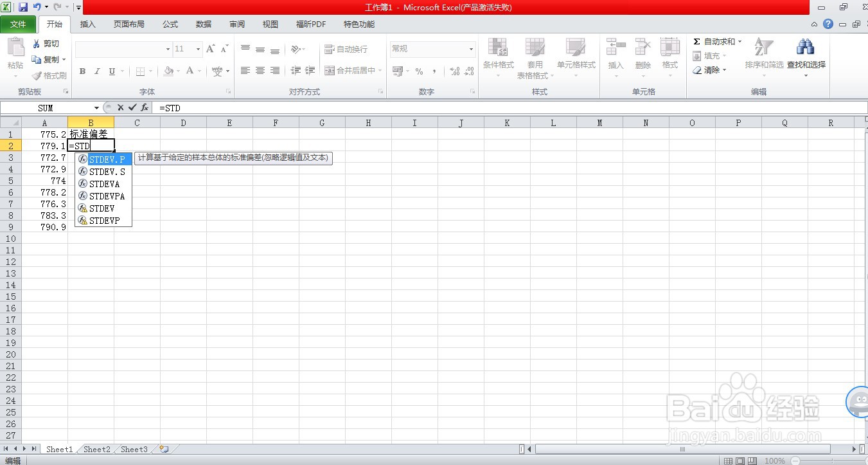Switch to Data (数据) tab
The height and width of the screenshot is (465, 868).
204,24
